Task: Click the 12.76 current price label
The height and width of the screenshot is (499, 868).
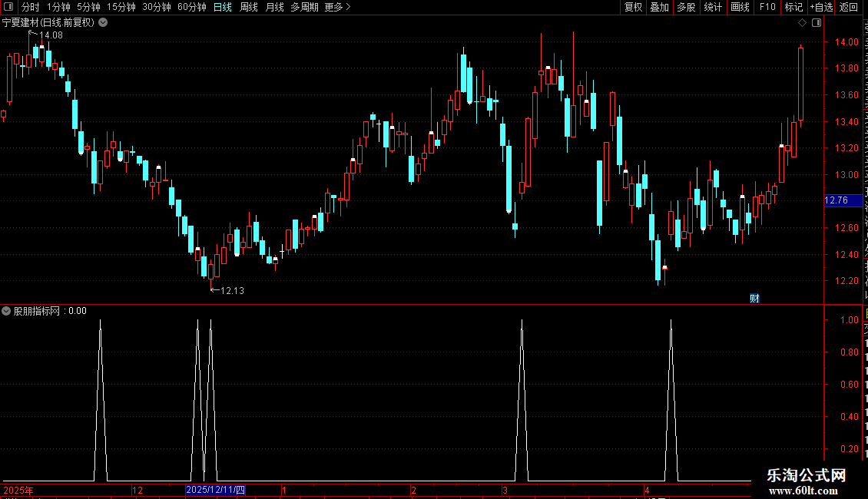Action: [843, 200]
